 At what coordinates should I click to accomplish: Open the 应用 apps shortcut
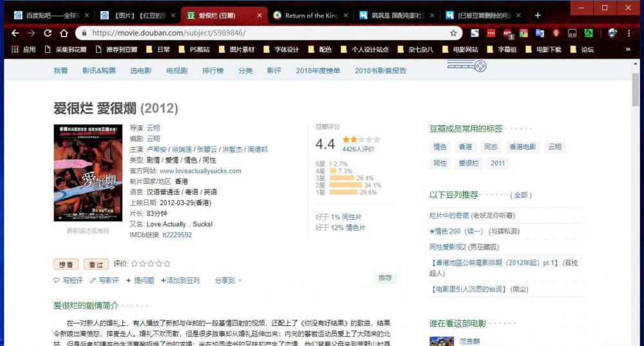coord(23,49)
